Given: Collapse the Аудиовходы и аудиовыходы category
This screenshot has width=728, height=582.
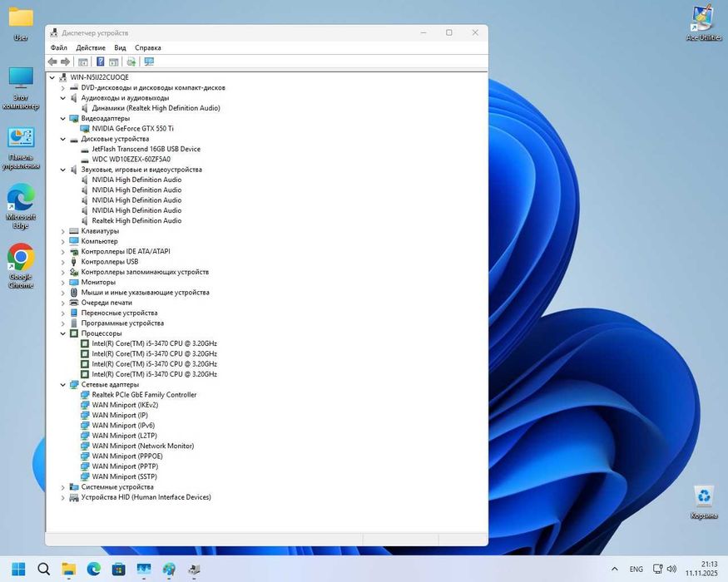Looking at the screenshot, I should 62,98.
